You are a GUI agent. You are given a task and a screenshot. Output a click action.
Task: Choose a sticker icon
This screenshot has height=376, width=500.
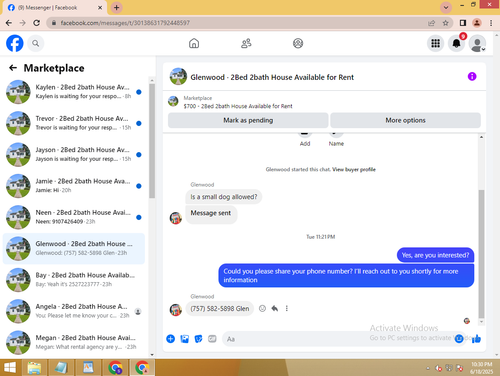pyautogui.click(x=198, y=339)
